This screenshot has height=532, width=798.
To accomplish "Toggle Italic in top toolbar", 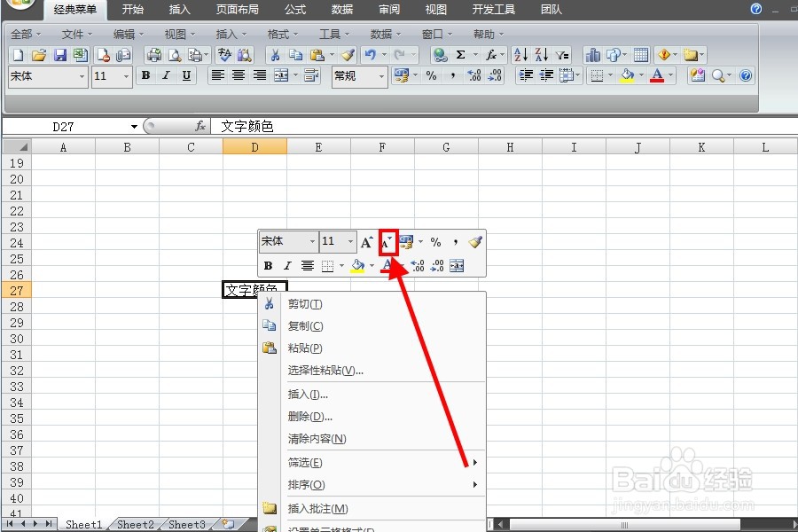I will [x=166, y=76].
